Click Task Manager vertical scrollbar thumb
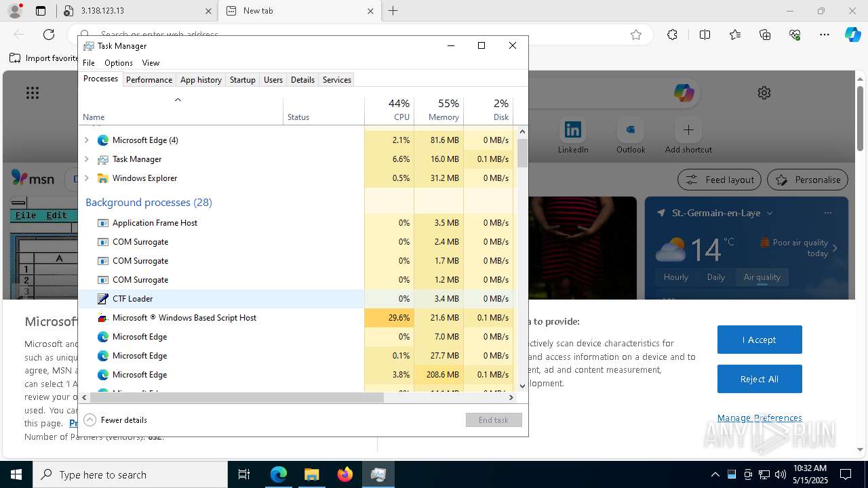 point(522,153)
